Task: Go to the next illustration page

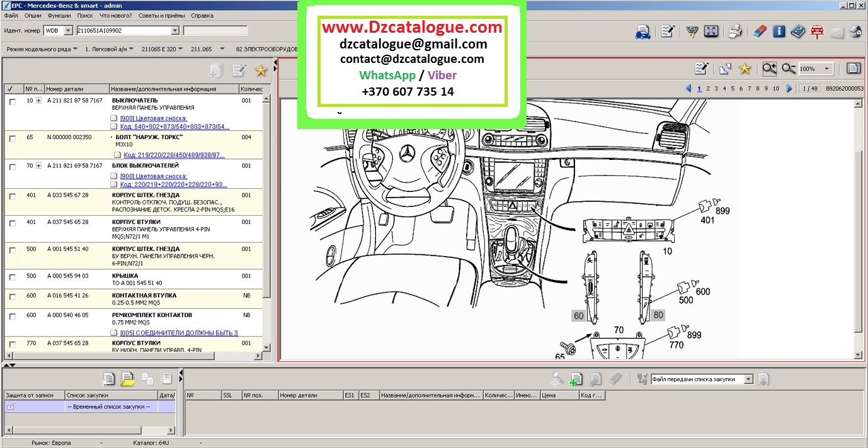Action: [789, 89]
